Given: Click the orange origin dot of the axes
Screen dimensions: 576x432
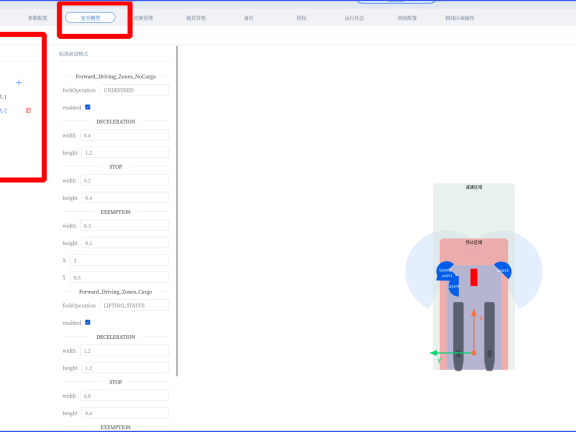Looking at the screenshot, I should click(x=474, y=353).
